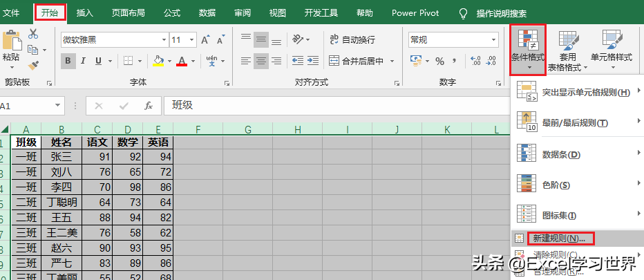The height and width of the screenshot is (280, 644).
Task: Click the formula bar containing 班级
Action: pyautogui.click(x=336, y=106)
